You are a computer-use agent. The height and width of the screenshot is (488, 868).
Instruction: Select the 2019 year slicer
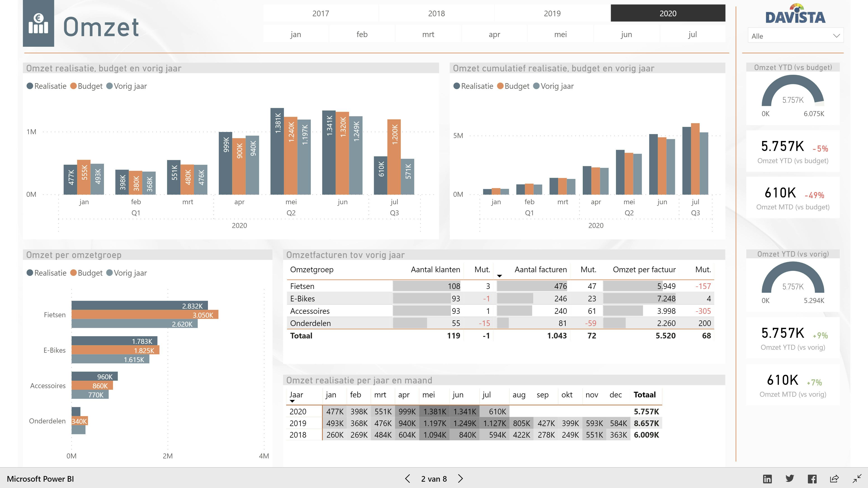tap(552, 14)
